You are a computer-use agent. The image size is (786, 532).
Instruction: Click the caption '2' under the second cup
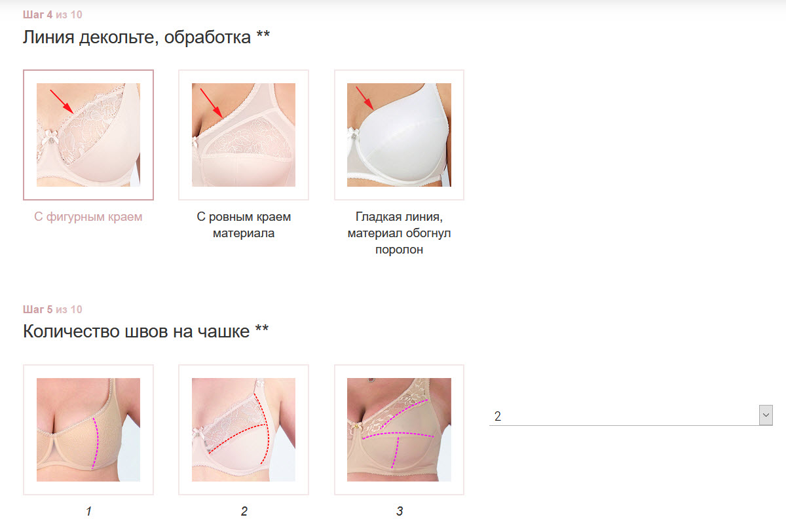tap(244, 511)
